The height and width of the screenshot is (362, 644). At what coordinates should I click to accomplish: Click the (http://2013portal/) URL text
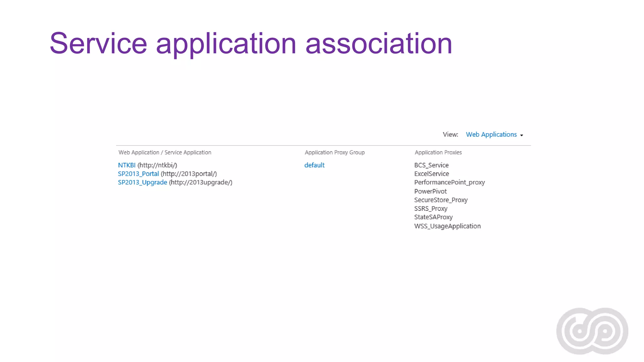click(x=189, y=174)
